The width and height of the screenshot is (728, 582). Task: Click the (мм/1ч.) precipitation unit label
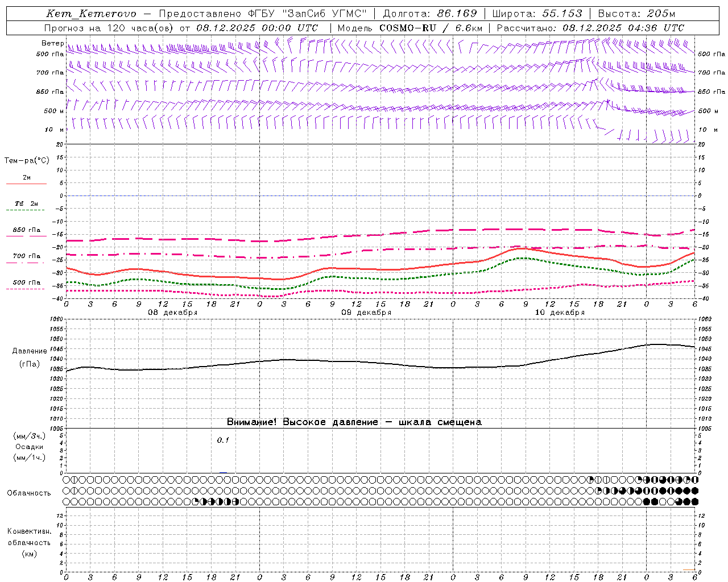[x=29, y=458]
